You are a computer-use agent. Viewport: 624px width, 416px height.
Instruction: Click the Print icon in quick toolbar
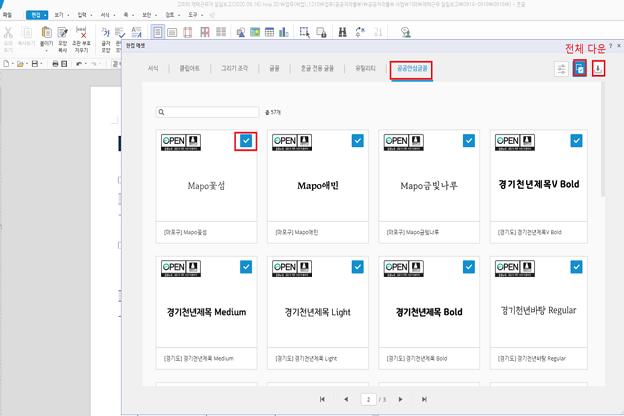[x=55, y=64]
